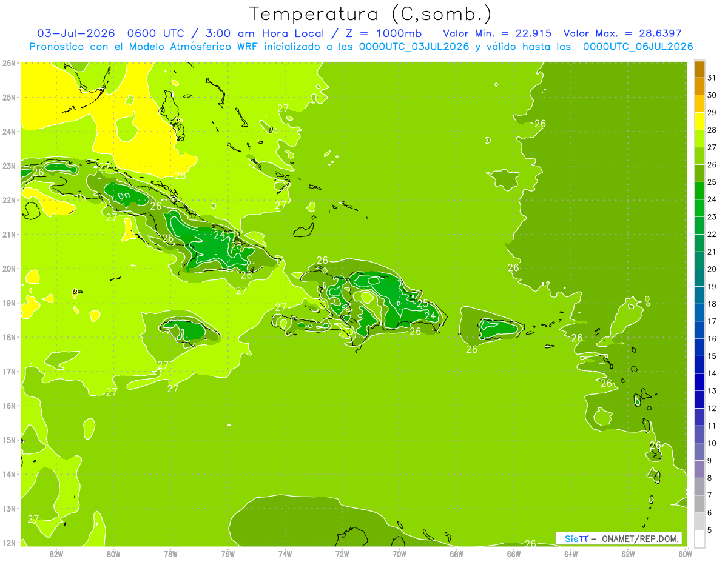Click the '72W' longitude axis label

point(342,554)
